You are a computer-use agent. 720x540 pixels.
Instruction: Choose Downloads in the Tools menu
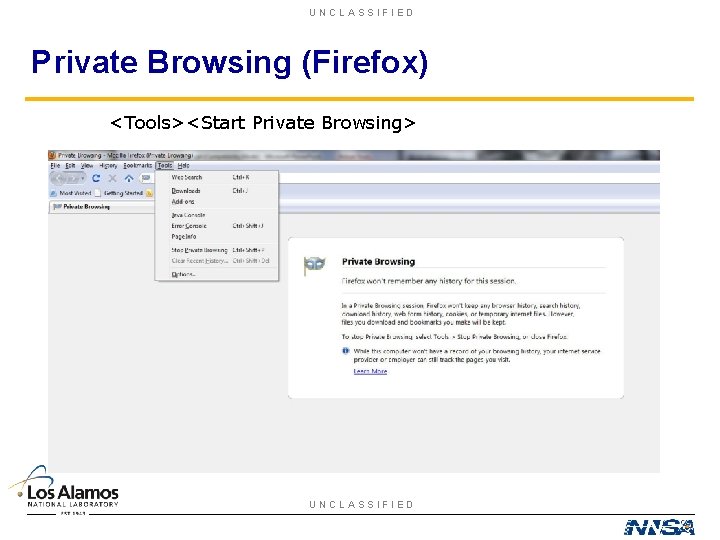pos(217,191)
